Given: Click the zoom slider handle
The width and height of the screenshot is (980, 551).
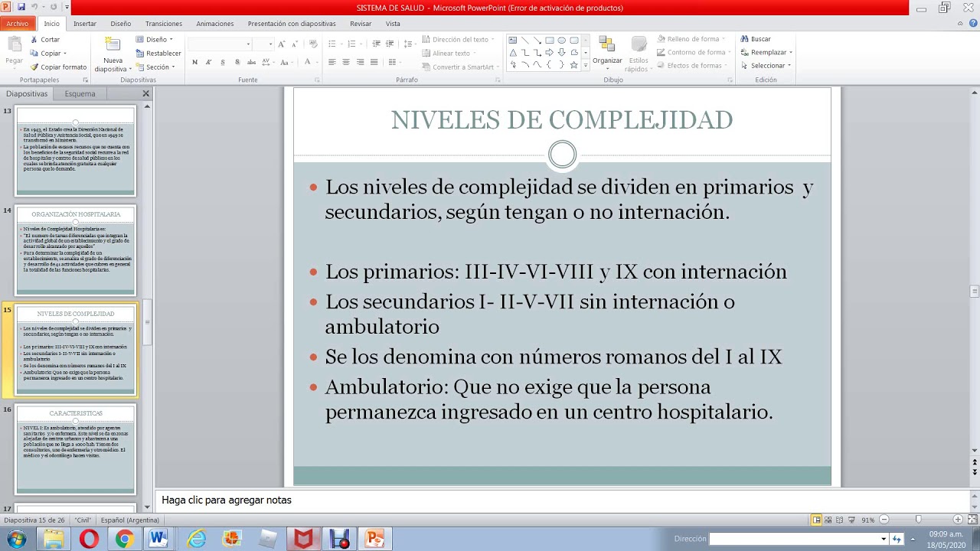Looking at the screenshot, I should (x=919, y=520).
